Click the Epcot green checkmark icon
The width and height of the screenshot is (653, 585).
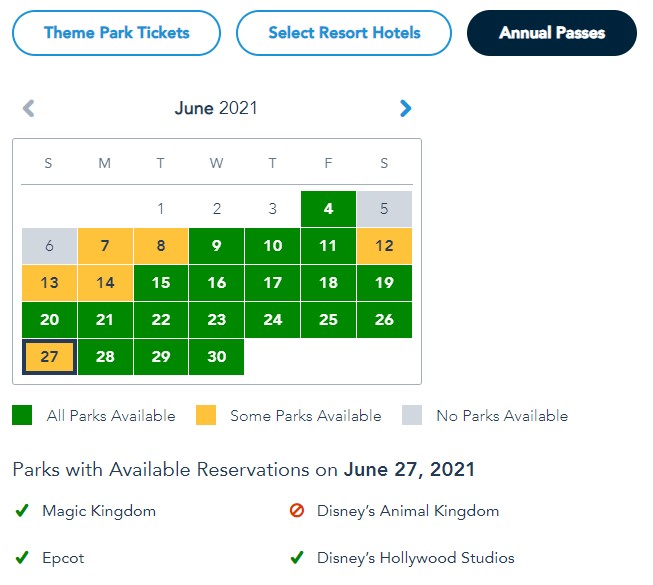pyautogui.click(x=21, y=558)
